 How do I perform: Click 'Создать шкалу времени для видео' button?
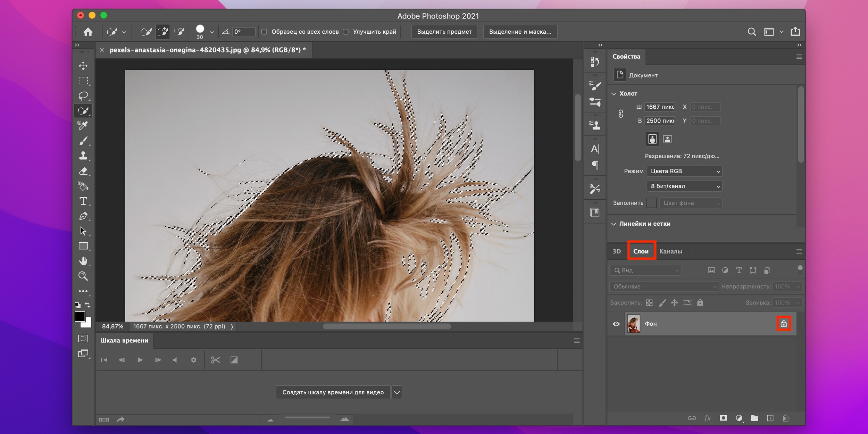(x=333, y=392)
